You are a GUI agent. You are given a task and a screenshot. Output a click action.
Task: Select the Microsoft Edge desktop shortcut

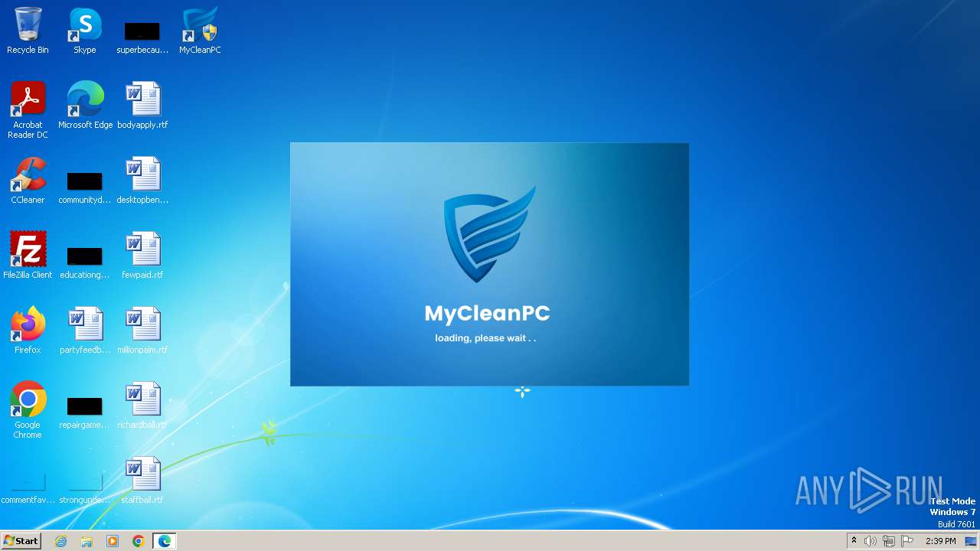[85, 106]
